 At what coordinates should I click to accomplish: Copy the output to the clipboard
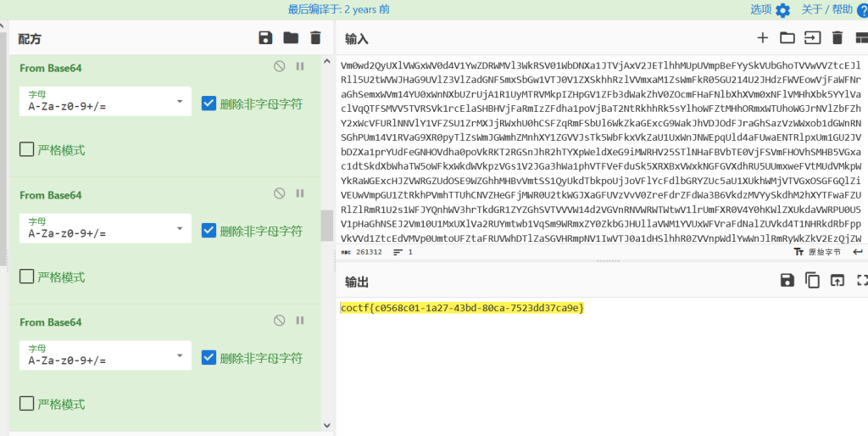click(x=812, y=280)
